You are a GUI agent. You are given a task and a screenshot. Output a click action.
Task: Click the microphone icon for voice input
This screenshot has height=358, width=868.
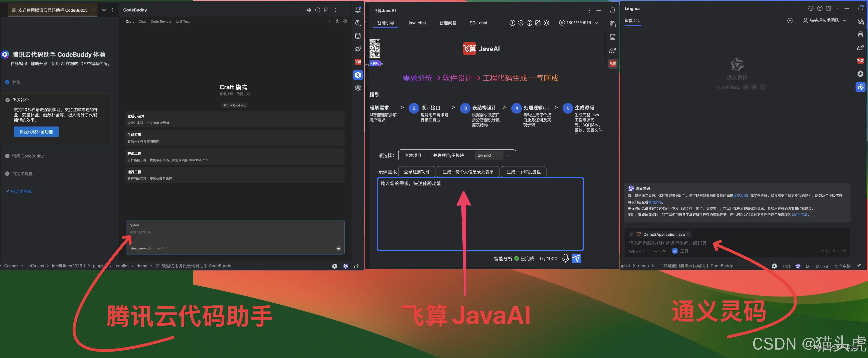565,259
